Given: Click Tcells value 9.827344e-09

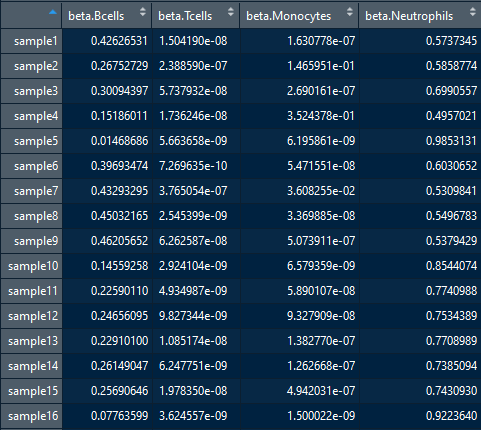Looking at the screenshot, I should click(x=193, y=316).
